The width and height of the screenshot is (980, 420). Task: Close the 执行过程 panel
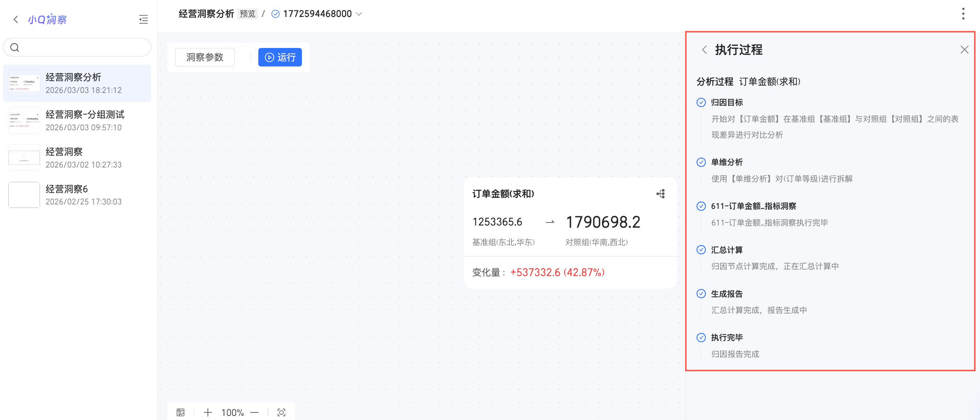(x=964, y=50)
